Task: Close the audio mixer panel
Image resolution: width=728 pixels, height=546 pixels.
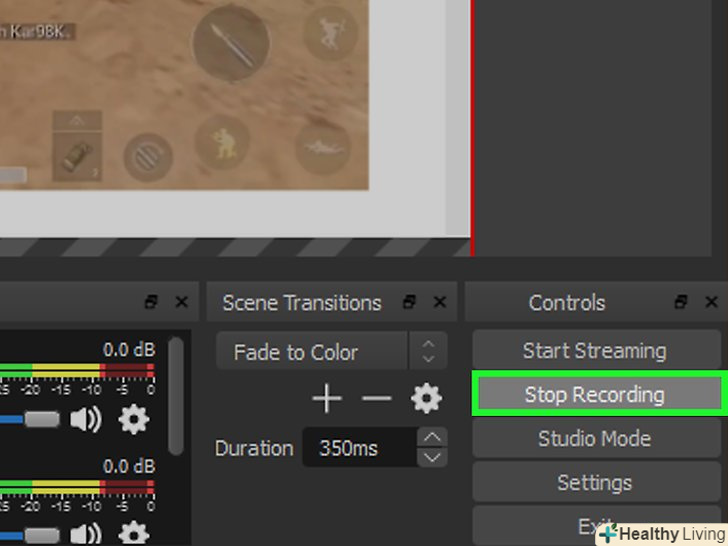Action: (x=182, y=302)
